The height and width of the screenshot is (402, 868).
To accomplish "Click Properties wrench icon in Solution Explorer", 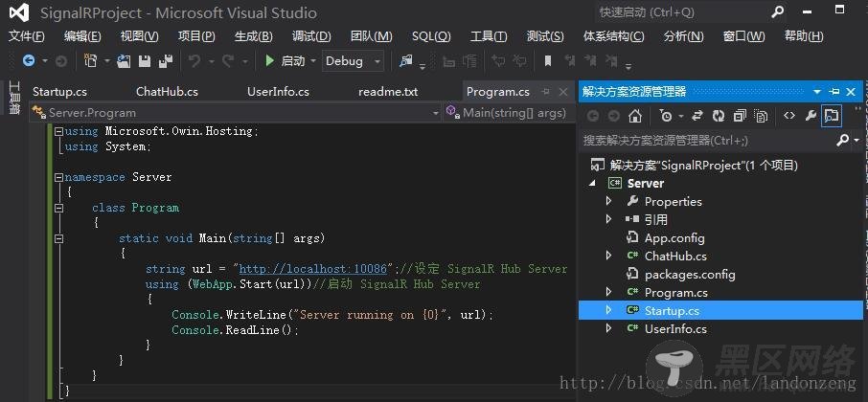I will tap(811, 116).
